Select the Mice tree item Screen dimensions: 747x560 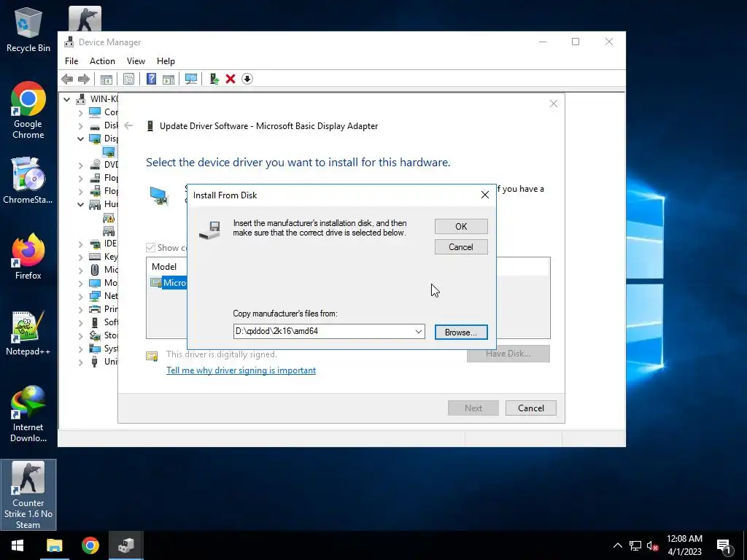[104, 270]
